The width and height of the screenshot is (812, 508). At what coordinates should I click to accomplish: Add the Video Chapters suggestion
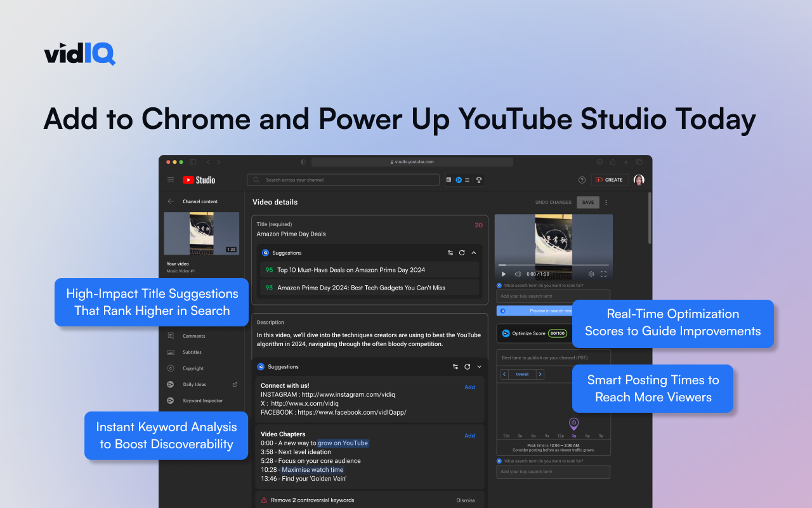[x=469, y=436]
